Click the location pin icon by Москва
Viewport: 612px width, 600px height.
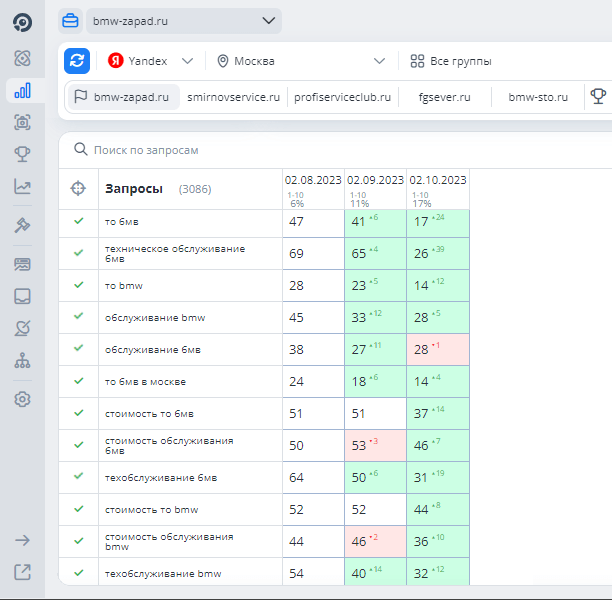[222, 61]
